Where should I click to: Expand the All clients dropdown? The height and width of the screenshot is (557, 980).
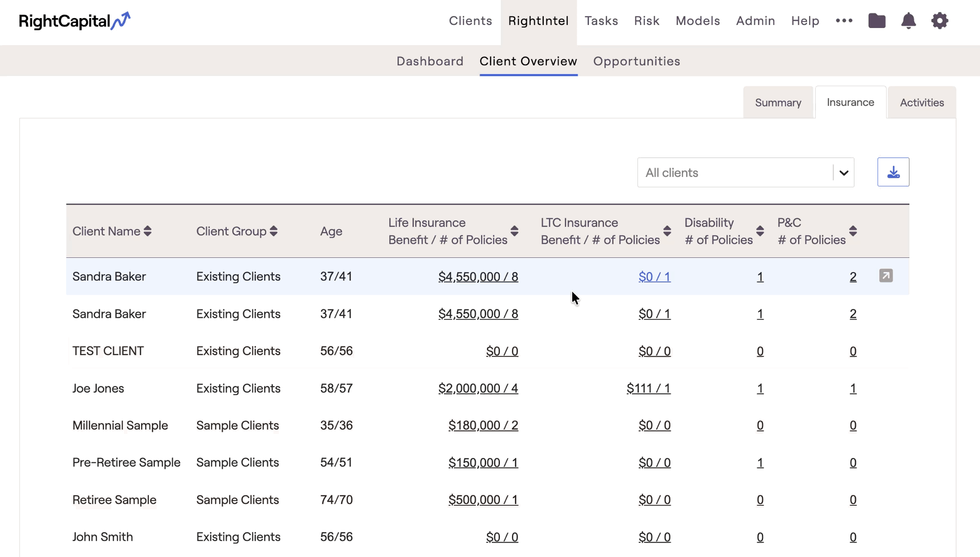[843, 173]
